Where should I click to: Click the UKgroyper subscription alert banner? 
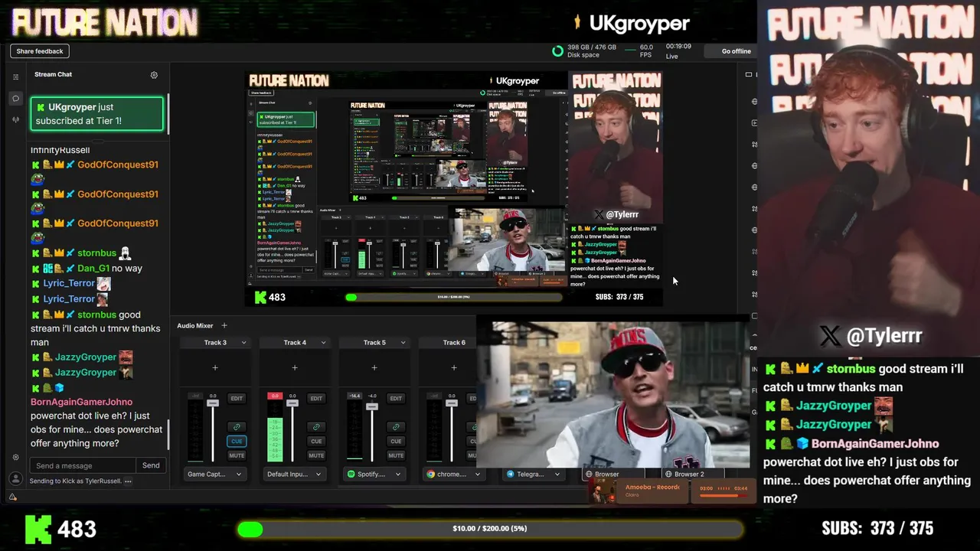click(x=97, y=114)
